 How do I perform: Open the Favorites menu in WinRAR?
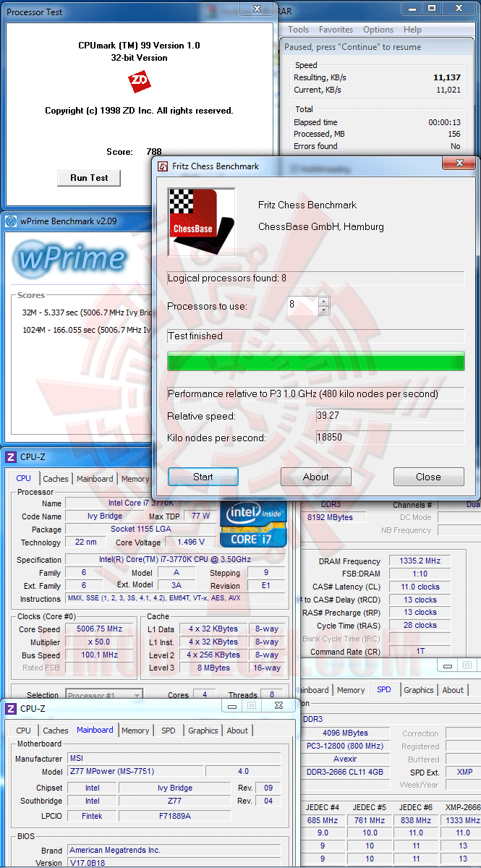[336, 30]
